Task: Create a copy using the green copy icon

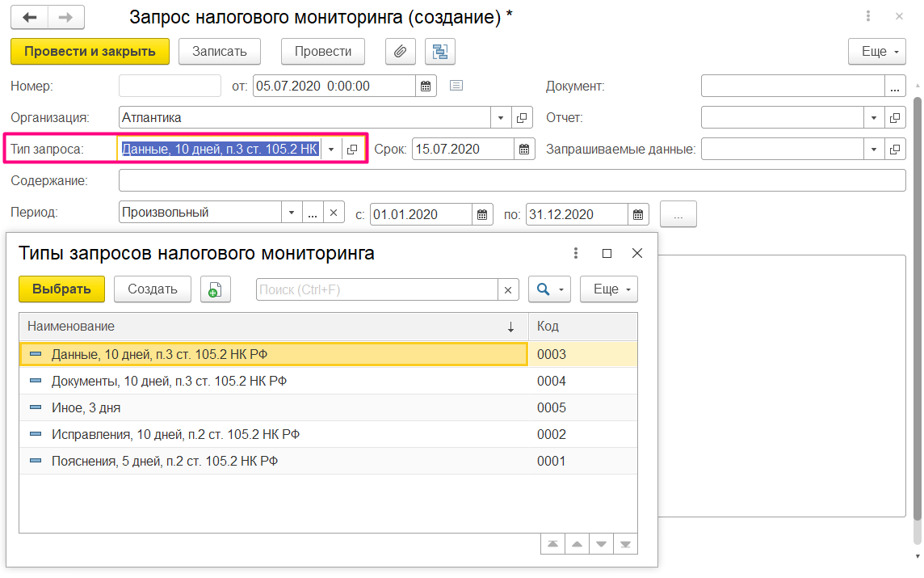Action: 215,289
